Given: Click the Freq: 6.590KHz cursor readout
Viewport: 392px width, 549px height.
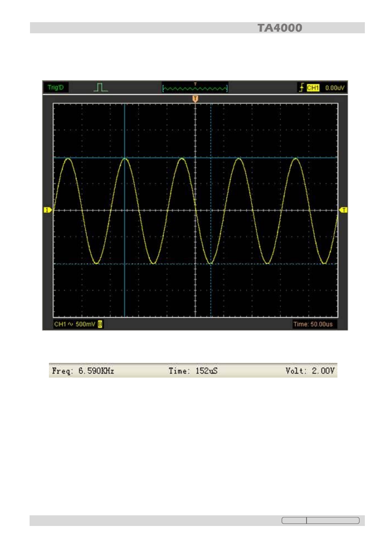Looking at the screenshot, I should 83,371.
